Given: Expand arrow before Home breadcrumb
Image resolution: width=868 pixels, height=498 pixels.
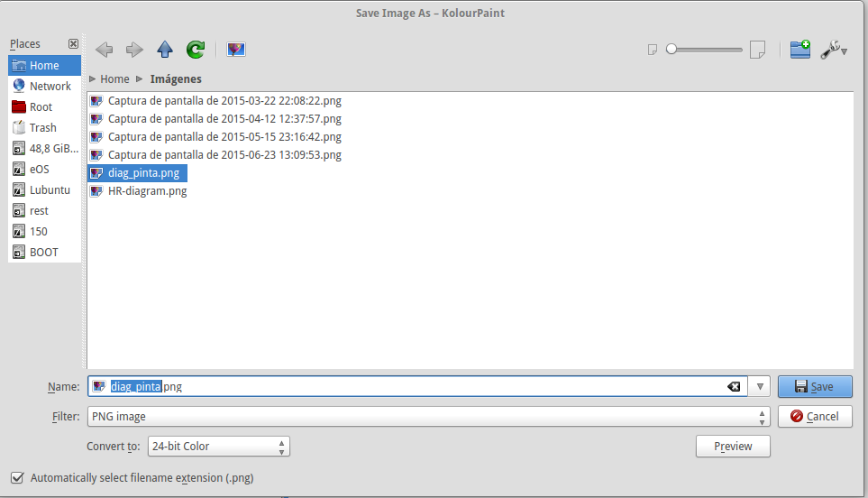Looking at the screenshot, I should pos(93,79).
